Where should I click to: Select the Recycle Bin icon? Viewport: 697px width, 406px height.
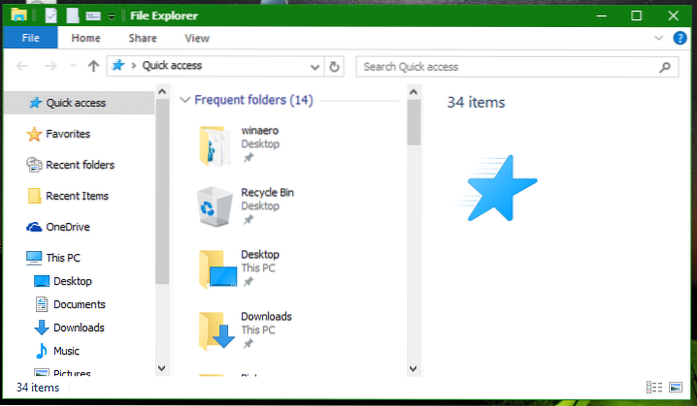point(215,206)
